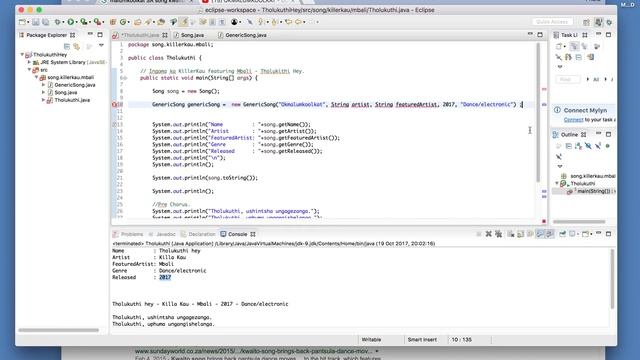Expand the JRE System Library node
The image size is (640, 360).
(x=29, y=62)
